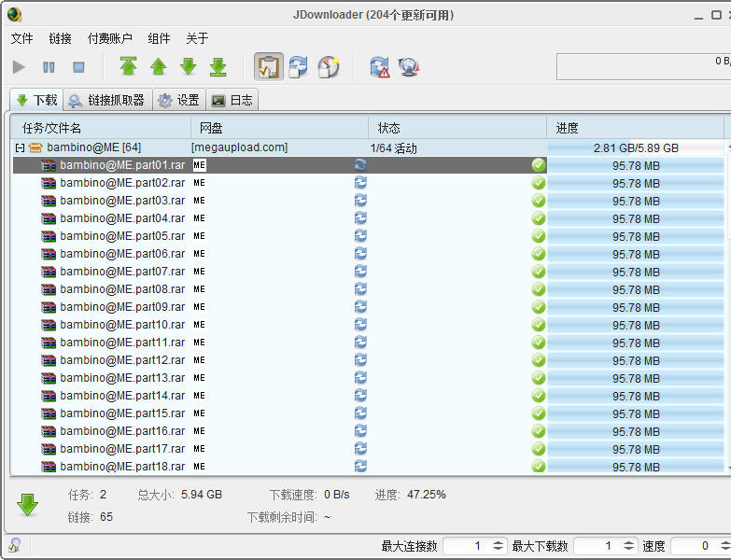The width and height of the screenshot is (731, 560).
Task: Sort by 任务/文件名 column header
Action: [x=101, y=128]
